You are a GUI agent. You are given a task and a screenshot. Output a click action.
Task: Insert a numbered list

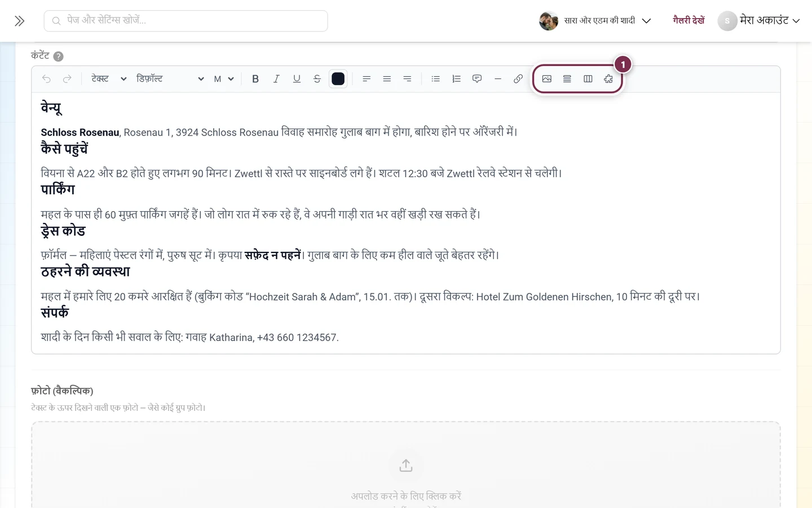pos(456,79)
